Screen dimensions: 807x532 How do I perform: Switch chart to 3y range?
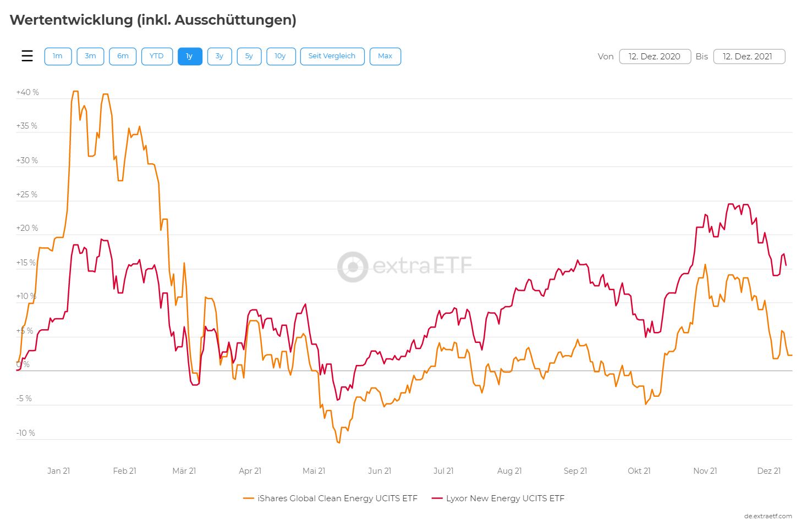(219, 56)
